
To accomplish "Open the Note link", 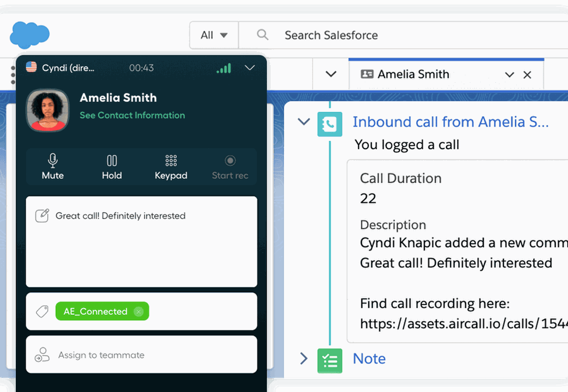I will [369, 359].
